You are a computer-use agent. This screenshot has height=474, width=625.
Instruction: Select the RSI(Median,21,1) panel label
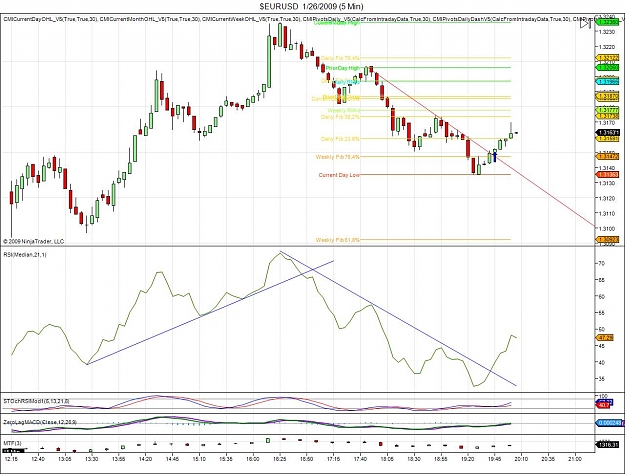click(x=25, y=254)
